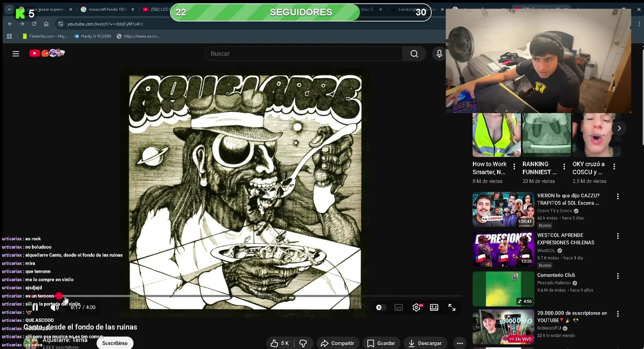Screen dimensions: 644x349
Task: Open options for 'OKY cruzó a COSCU' Short
Action: [x=614, y=167]
